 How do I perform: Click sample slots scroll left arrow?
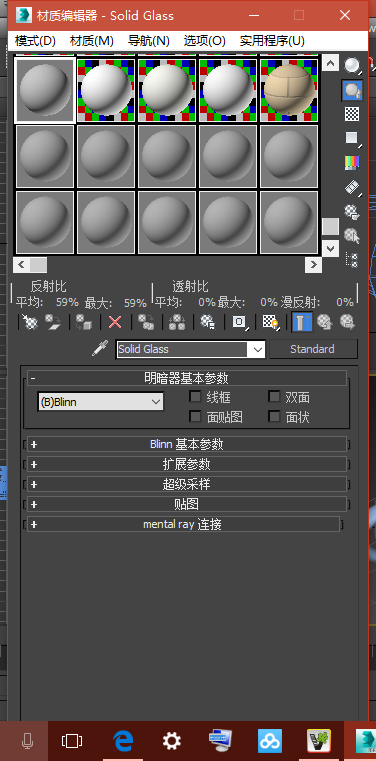[x=21, y=265]
